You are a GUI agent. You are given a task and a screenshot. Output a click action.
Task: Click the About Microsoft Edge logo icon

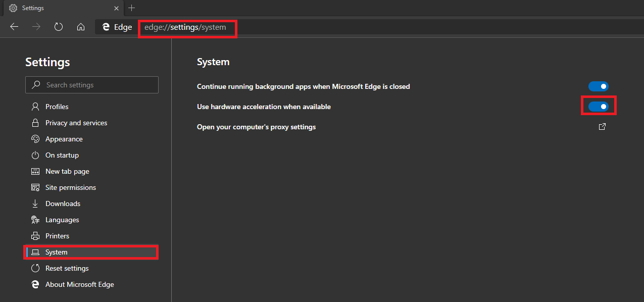pos(35,284)
